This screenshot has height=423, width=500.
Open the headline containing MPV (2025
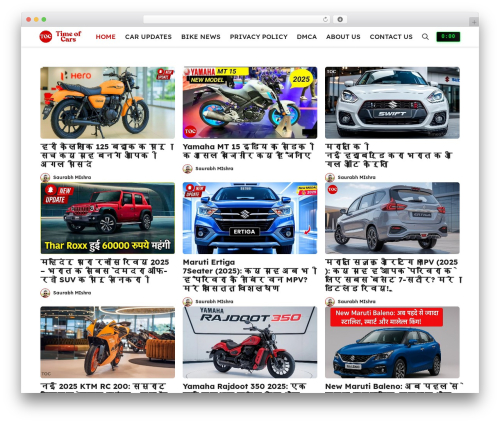point(393,275)
